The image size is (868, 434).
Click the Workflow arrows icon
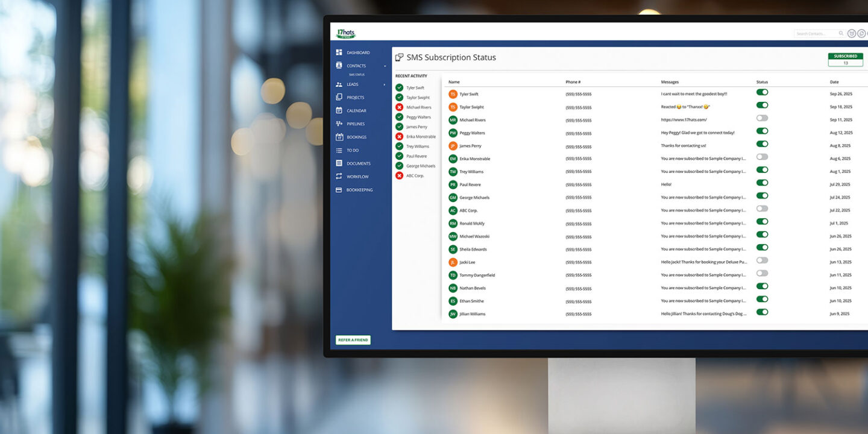point(339,177)
